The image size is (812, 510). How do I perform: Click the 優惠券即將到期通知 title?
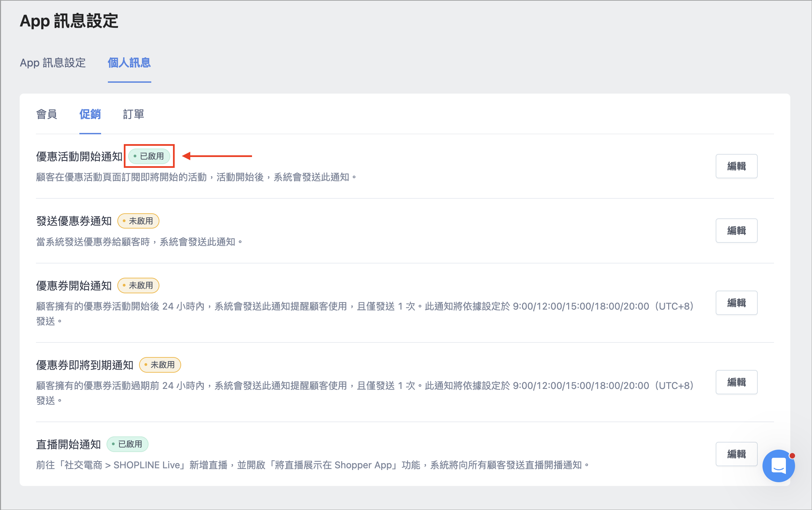[85, 365]
